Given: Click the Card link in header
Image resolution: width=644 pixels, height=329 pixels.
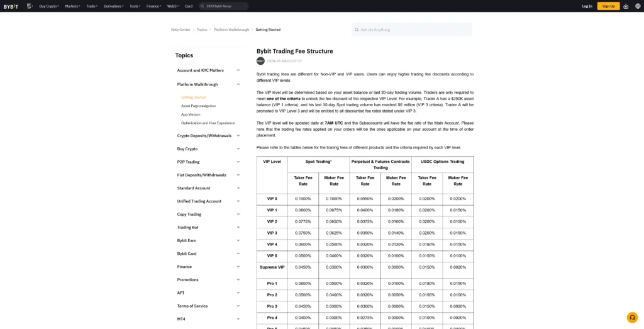Looking at the screenshot, I should [189, 6].
